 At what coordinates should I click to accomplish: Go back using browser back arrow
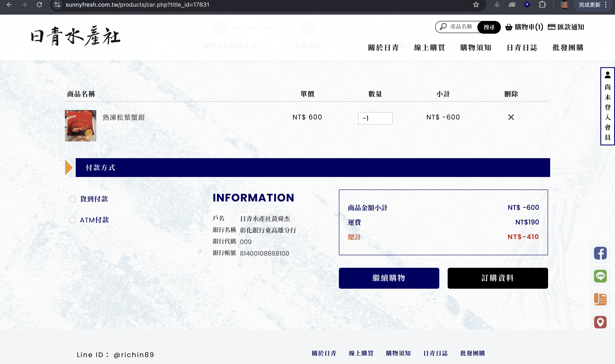pos(9,5)
